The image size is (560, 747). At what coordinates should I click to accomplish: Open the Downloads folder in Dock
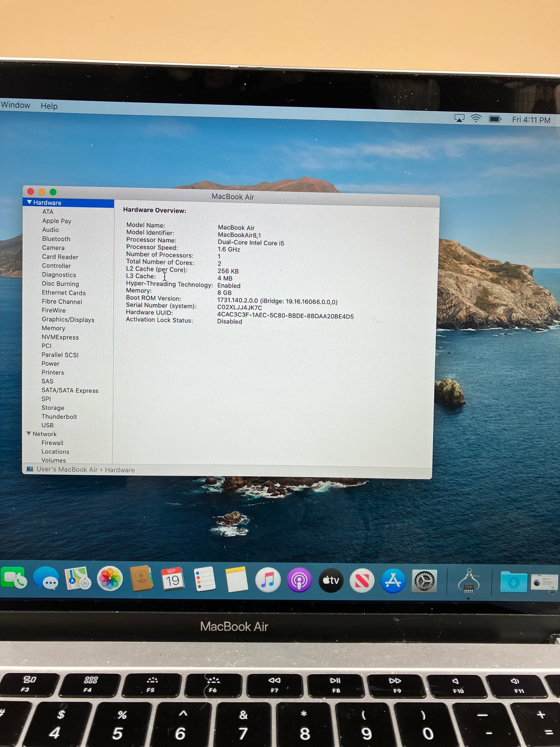coord(513,581)
